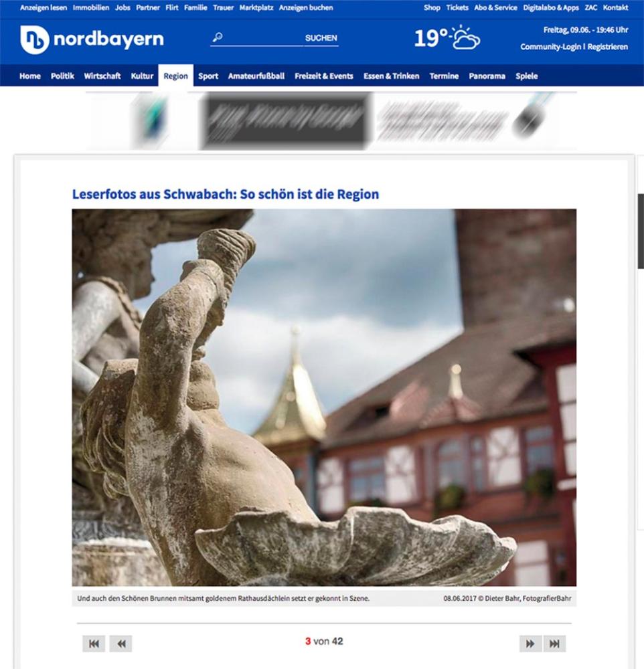Click the Community-Login link
644x669 pixels.
[550, 47]
